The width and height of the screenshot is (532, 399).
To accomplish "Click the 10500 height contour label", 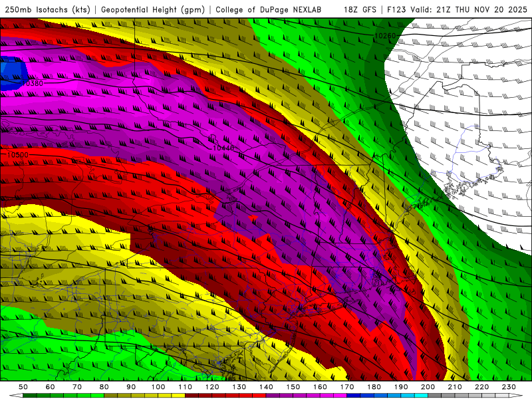I will click(18, 155).
